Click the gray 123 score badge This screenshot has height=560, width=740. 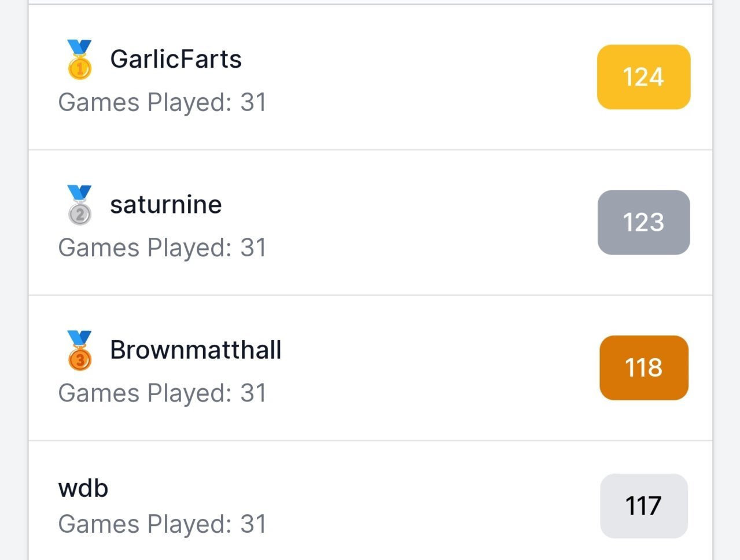[x=643, y=222]
